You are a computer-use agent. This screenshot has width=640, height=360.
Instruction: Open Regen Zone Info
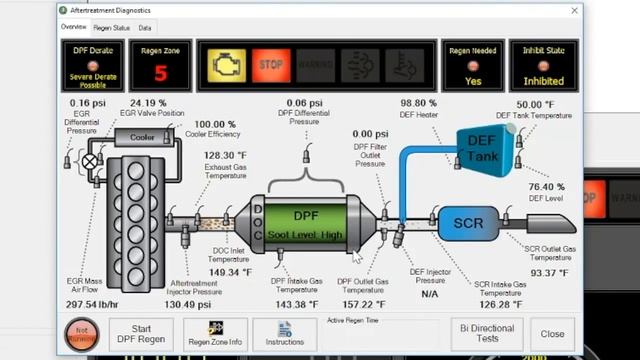point(215,334)
